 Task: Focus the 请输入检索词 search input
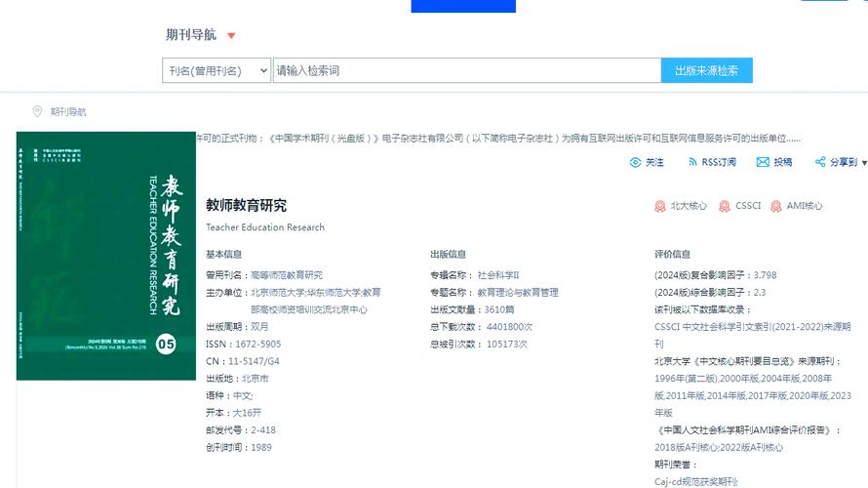(466, 70)
